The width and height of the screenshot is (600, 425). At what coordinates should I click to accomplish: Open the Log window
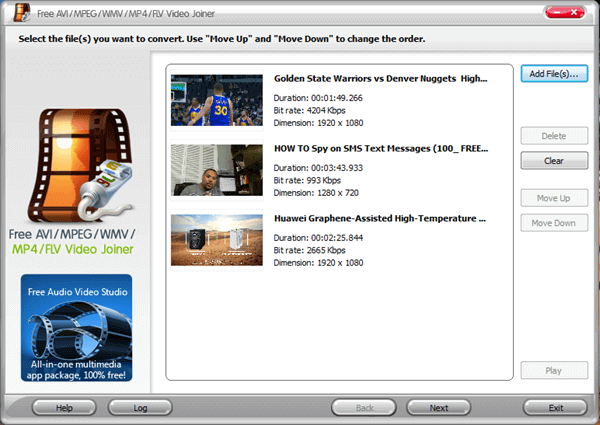coord(140,408)
